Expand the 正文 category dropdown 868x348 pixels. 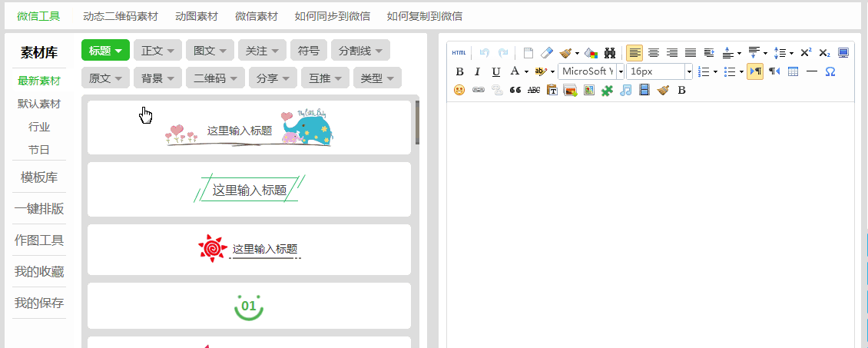pos(157,51)
